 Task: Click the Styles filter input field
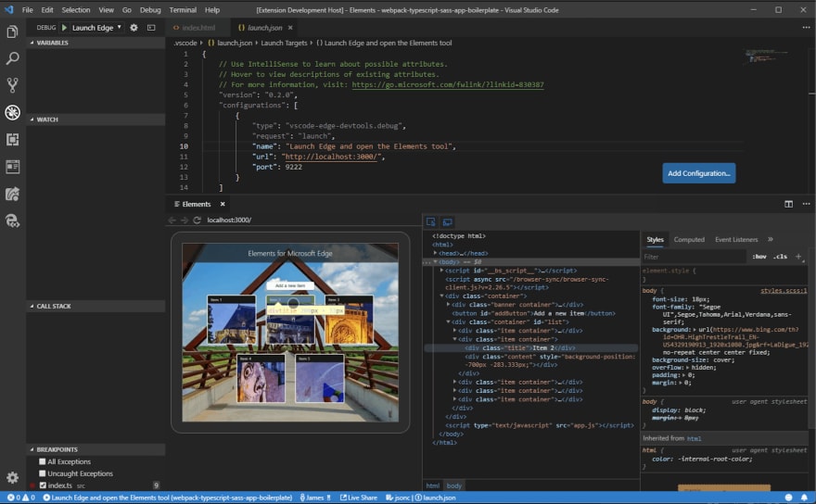pyautogui.click(x=694, y=257)
